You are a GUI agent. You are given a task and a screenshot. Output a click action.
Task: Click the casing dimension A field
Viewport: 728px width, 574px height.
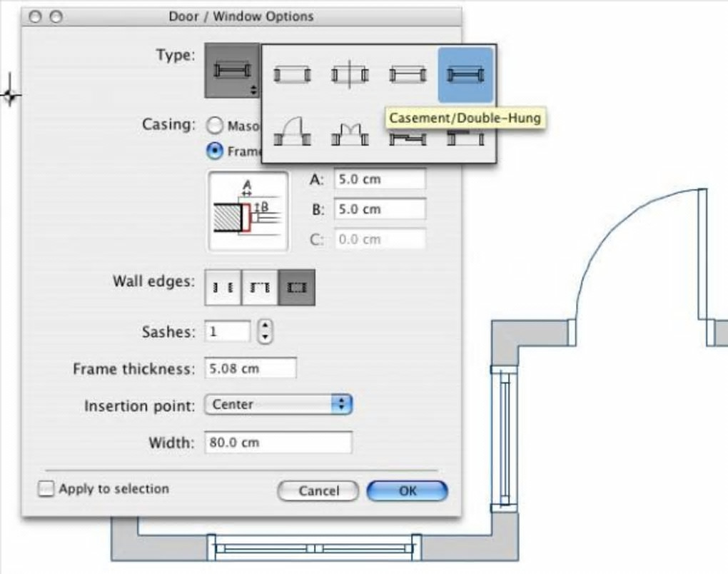coord(380,178)
